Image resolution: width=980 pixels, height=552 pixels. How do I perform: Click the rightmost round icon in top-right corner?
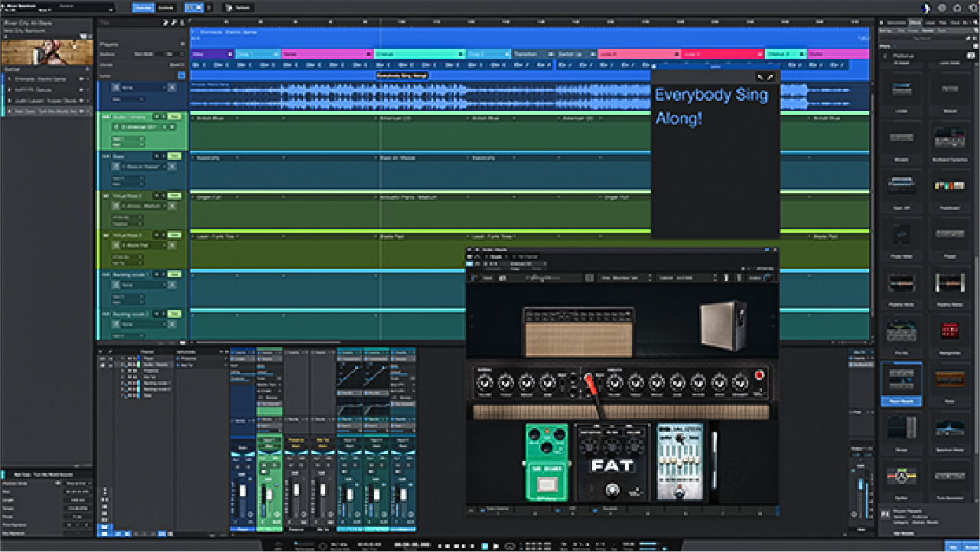pos(972,8)
